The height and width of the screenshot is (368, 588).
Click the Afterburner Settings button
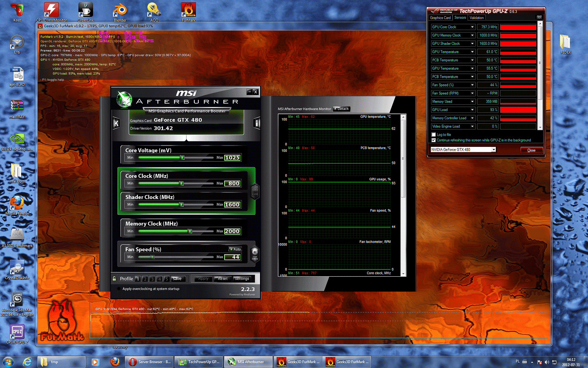point(242,279)
